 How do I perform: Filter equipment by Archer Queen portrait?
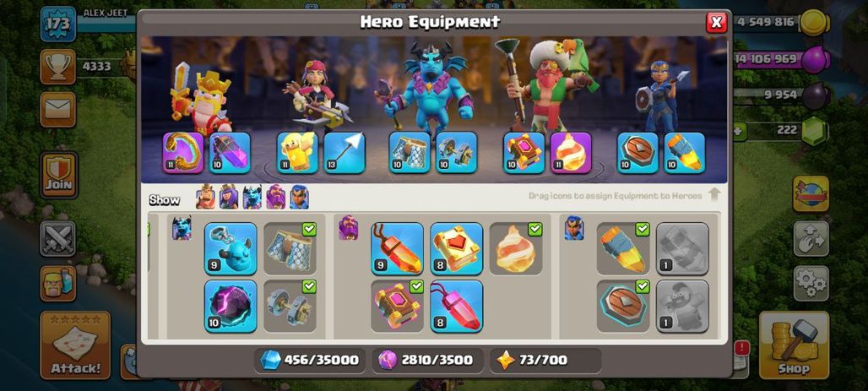pos(229,197)
